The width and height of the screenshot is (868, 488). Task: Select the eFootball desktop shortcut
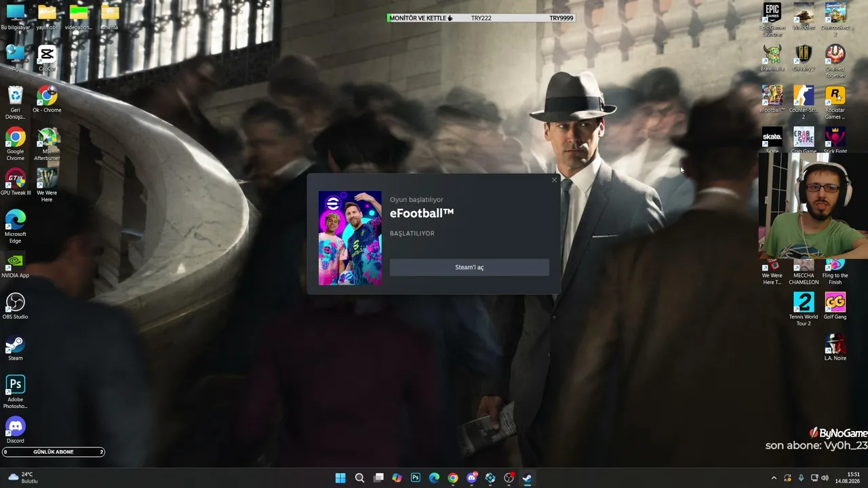[x=772, y=99]
